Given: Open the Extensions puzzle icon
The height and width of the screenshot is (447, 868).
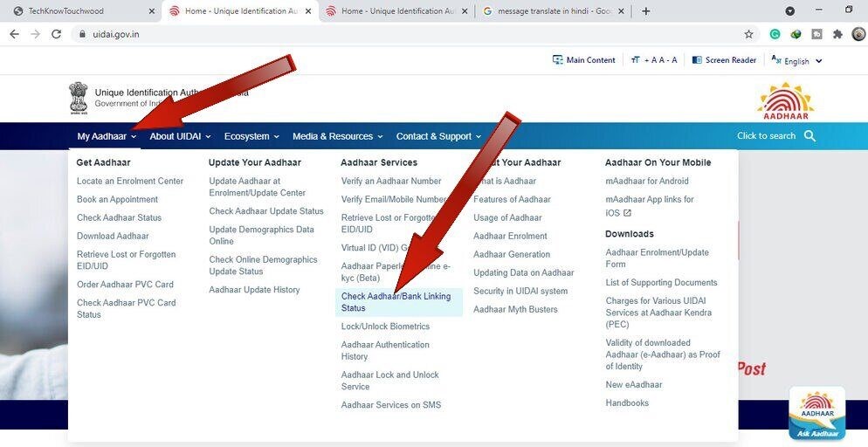Looking at the screenshot, I should 837,34.
